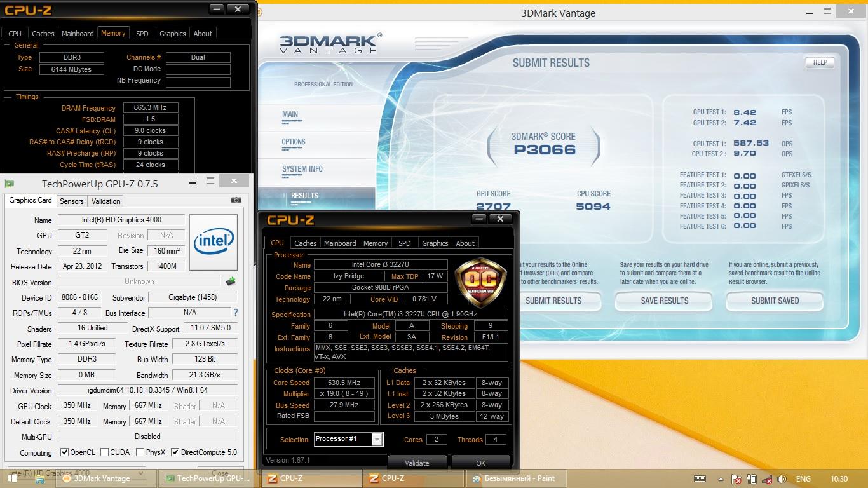Click the GPU-Z title bar app icon
The height and width of the screenshot is (488, 868).
[9, 184]
